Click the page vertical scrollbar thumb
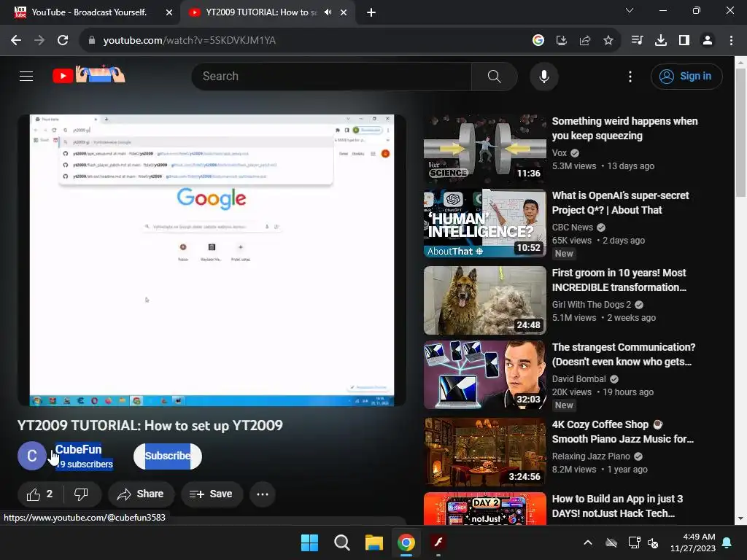747x560 pixels. tap(740, 133)
